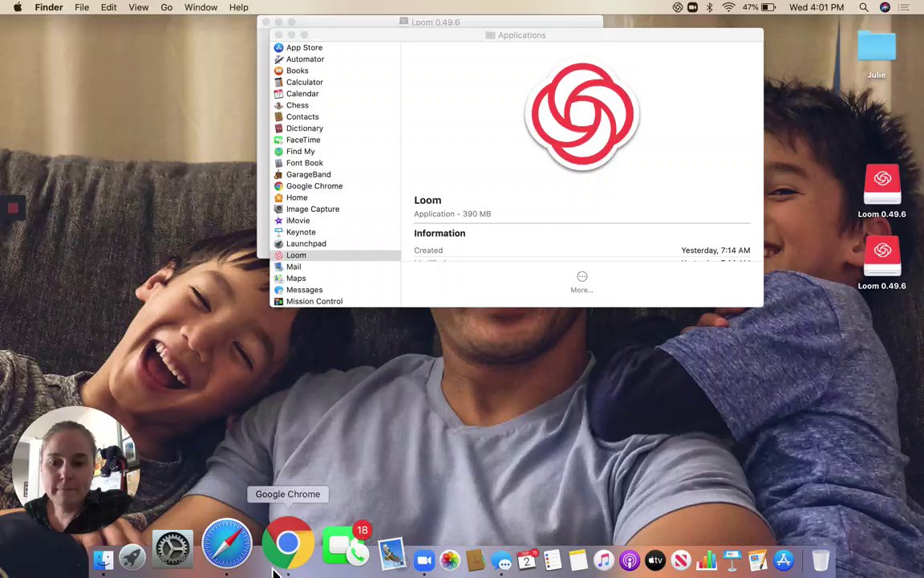This screenshot has height=578, width=924.
Task: Open Launchpad rocket icon in Dock
Action: (x=132, y=558)
